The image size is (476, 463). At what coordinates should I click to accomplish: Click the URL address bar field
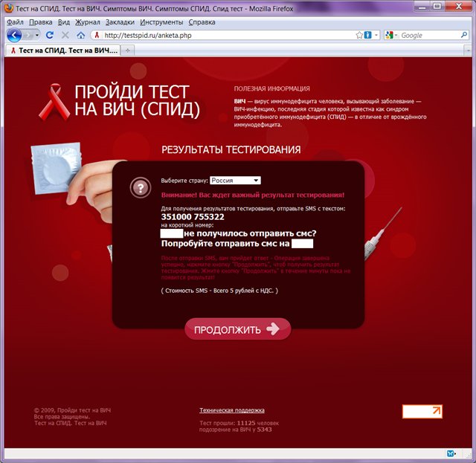[x=223, y=35]
